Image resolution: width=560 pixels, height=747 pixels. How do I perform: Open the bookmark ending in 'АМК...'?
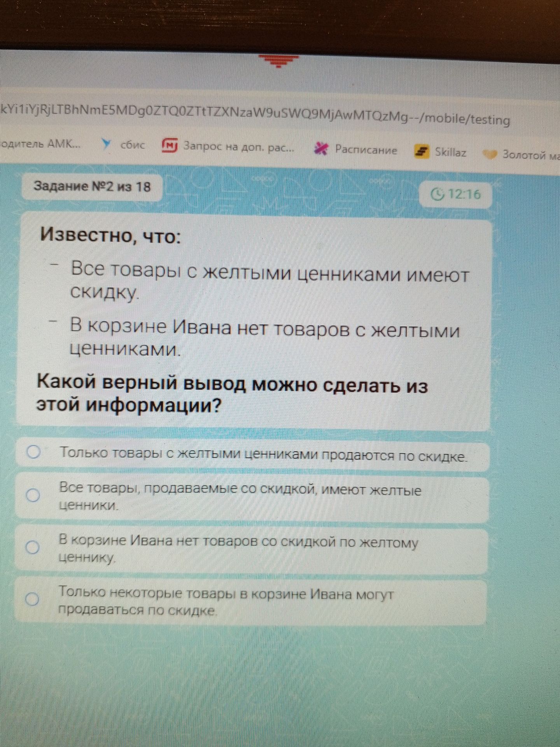point(41,144)
